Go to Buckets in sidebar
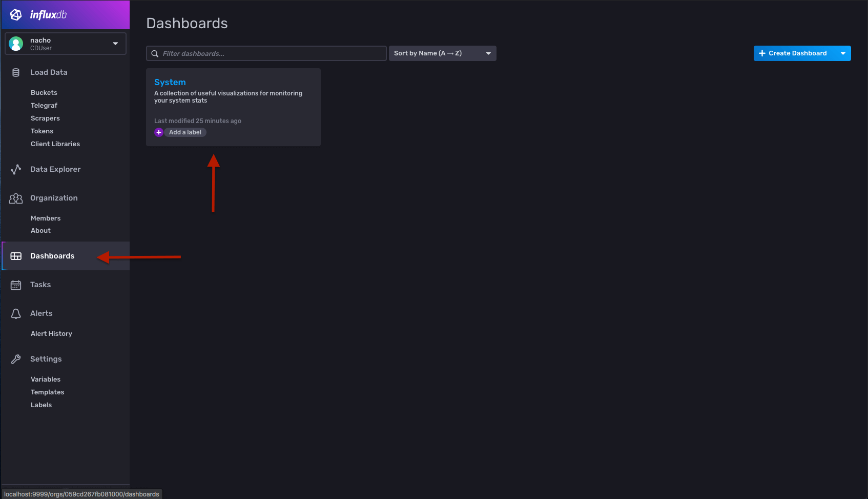Viewport: 868px width, 499px height. point(44,93)
